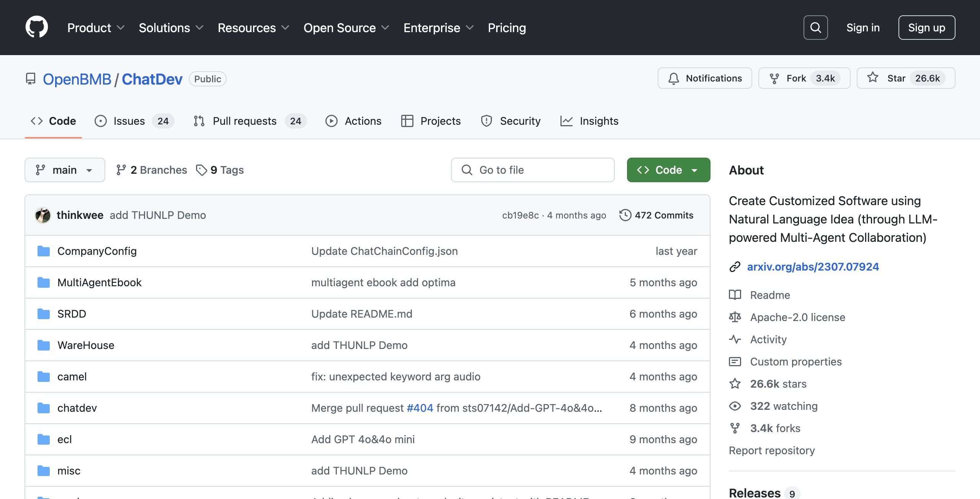This screenshot has height=499, width=980.
Task: Click the Notifications bell icon
Action: (674, 78)
